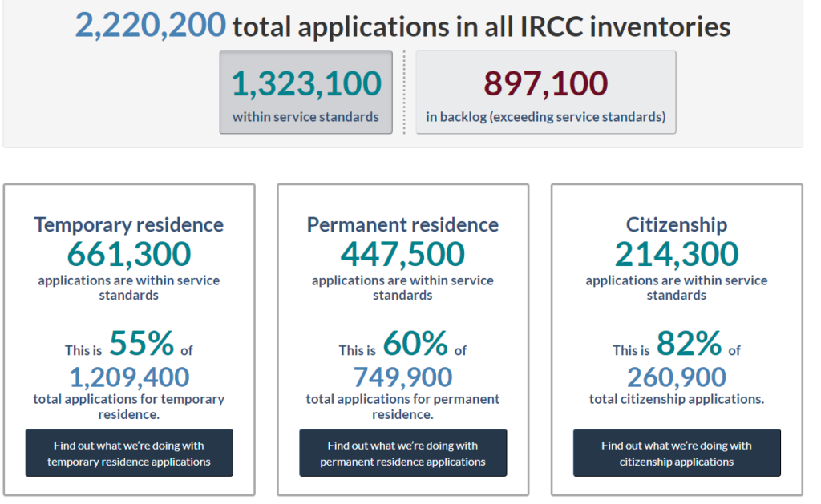Click the Citizenship heading
The width and height of the screenshot is (821, 504).
677,224
